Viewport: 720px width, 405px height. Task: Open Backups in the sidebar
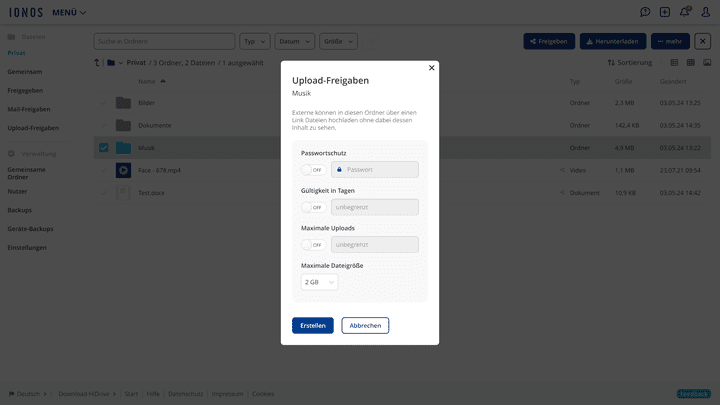20,210
